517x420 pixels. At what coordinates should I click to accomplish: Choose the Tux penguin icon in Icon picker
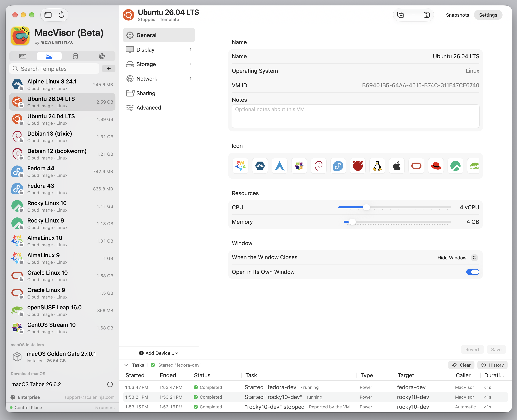click(377, 166)
